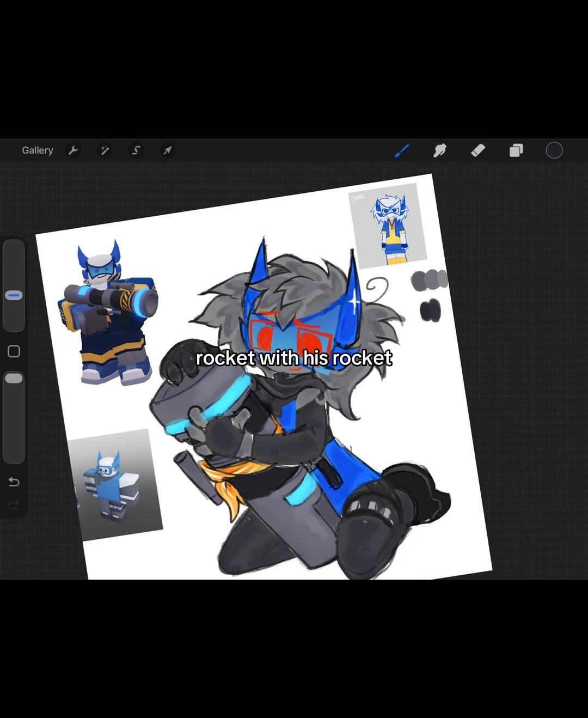Open the Gallery view
Screen dimensions: 588x718
click(x=38, y=150)
